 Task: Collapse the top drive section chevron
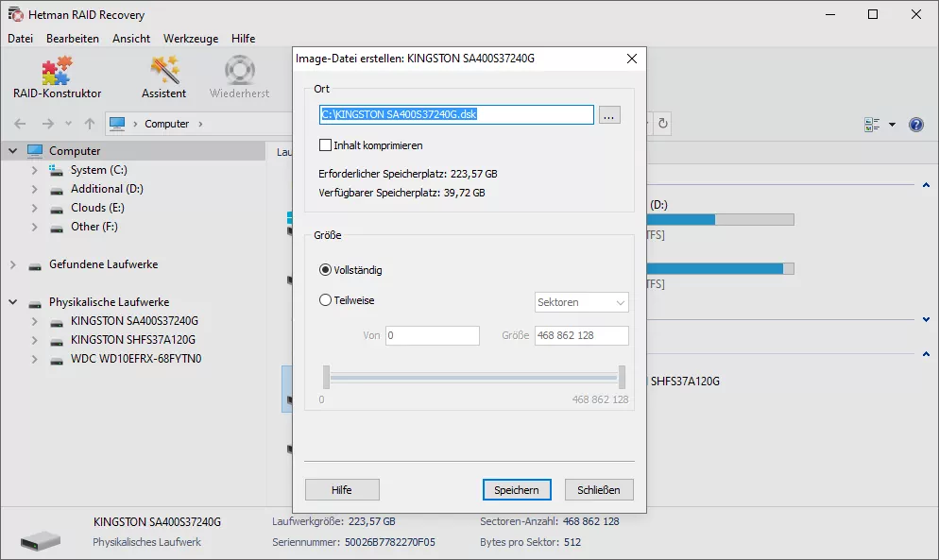click(x=927, y=185)
